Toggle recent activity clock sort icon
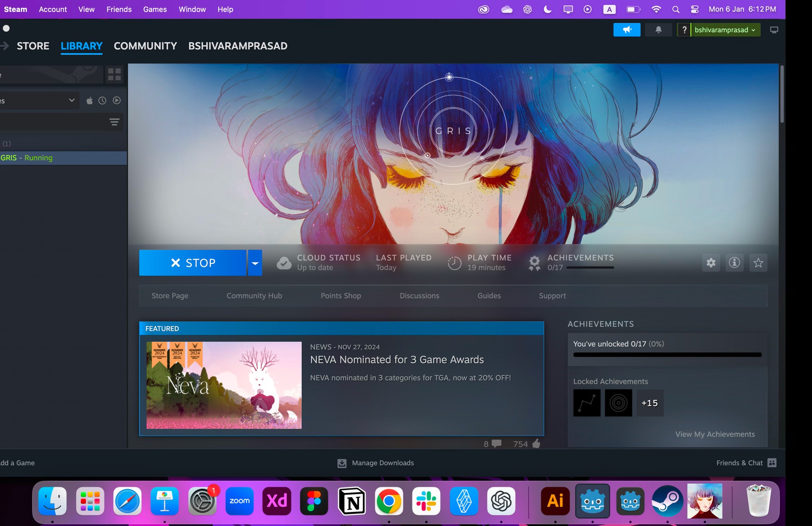Screen dimensions: 812x526 click(102, 101)
